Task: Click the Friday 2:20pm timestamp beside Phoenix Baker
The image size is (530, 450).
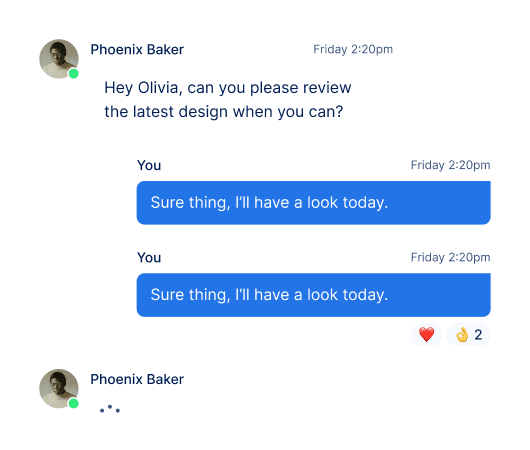Action: [x=353, y=49]
